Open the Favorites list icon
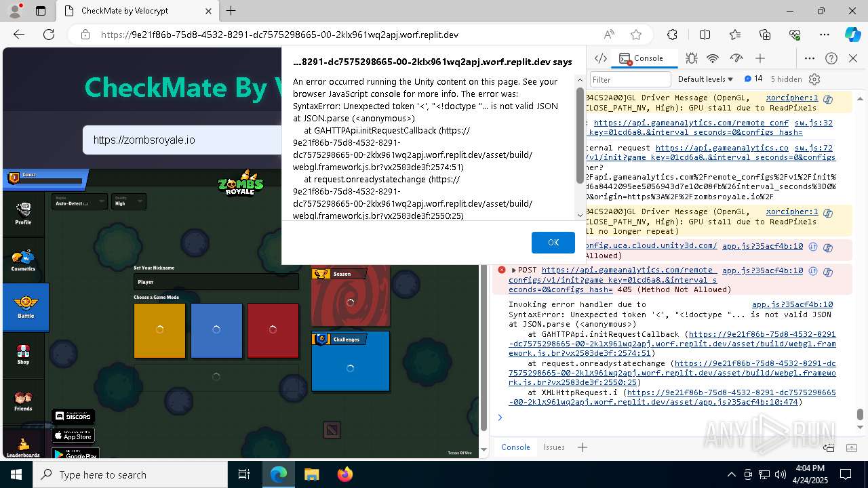868x488 pixels. point(735,35)
